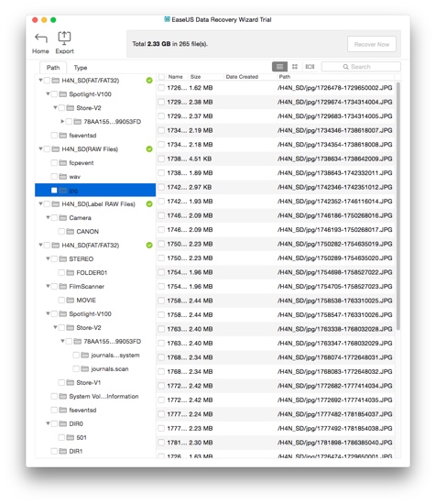Switch to preview filmstrip view icon
Screen dimensions: 436x504
(x=310, y=67)
